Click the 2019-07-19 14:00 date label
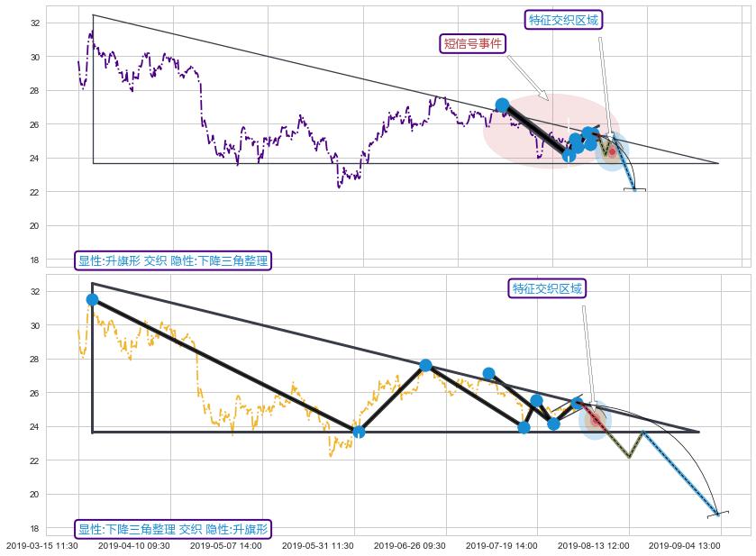The width and height of the screenshot is (756, 556). coord(502,545)
